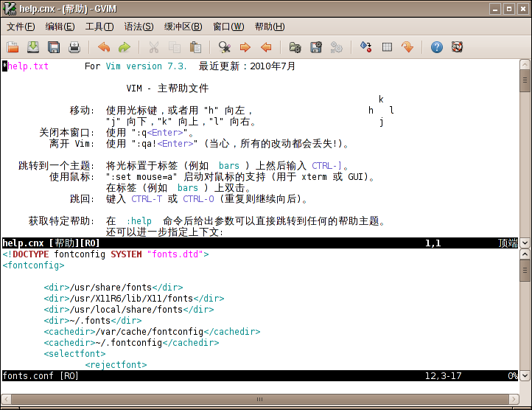Click the /usr/X11R6/lib/X11/fonts line
Viewport: 532px width, 410px height.
tap(134, 299)
